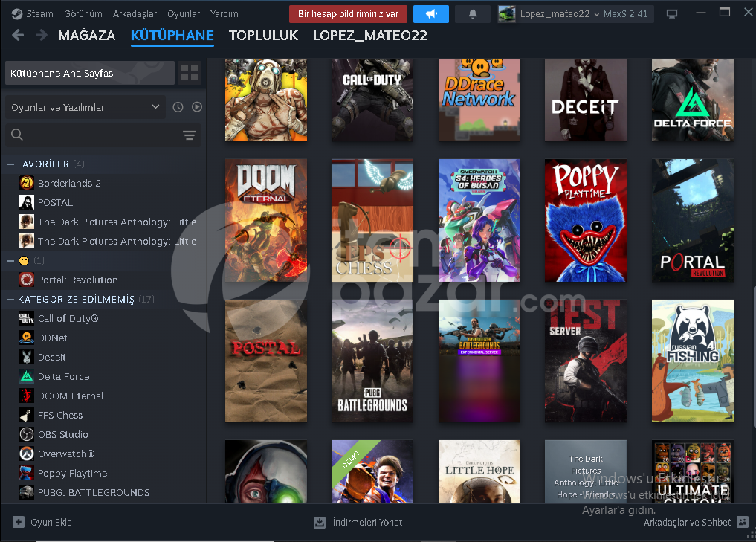Open the FPS Chess cover art
The width and height of the screenshot is (756, 542).
click(372, 220)
